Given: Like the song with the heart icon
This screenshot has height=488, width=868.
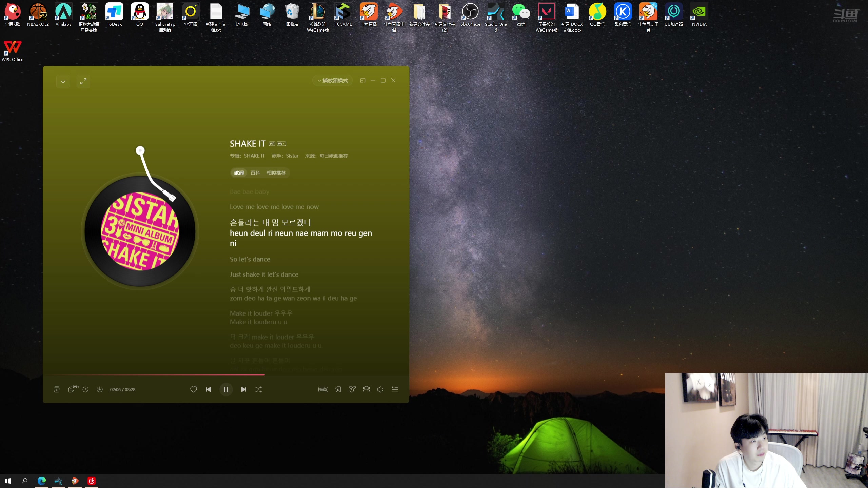Looking at the screenshot, I should click(x=193, y=389).
